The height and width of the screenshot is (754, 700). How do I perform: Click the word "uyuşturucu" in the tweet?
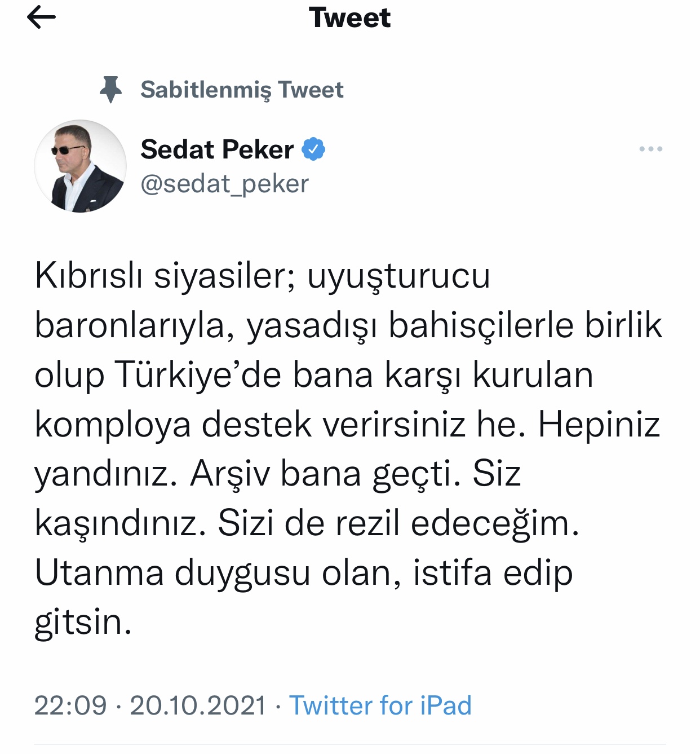click(398, 276)
